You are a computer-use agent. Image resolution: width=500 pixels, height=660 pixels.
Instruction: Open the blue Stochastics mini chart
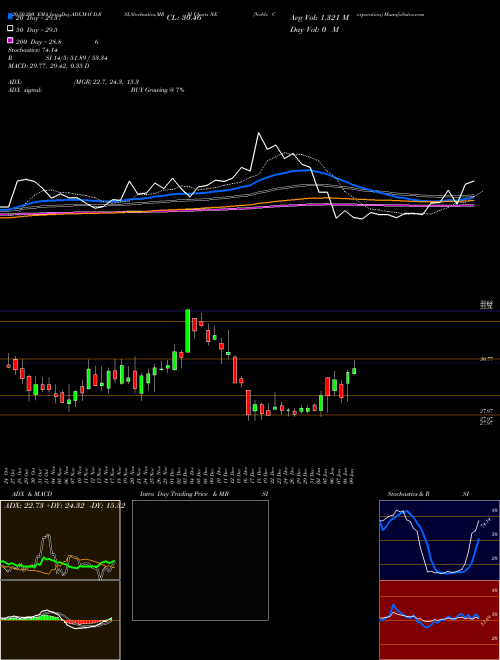tap(439, 540)
